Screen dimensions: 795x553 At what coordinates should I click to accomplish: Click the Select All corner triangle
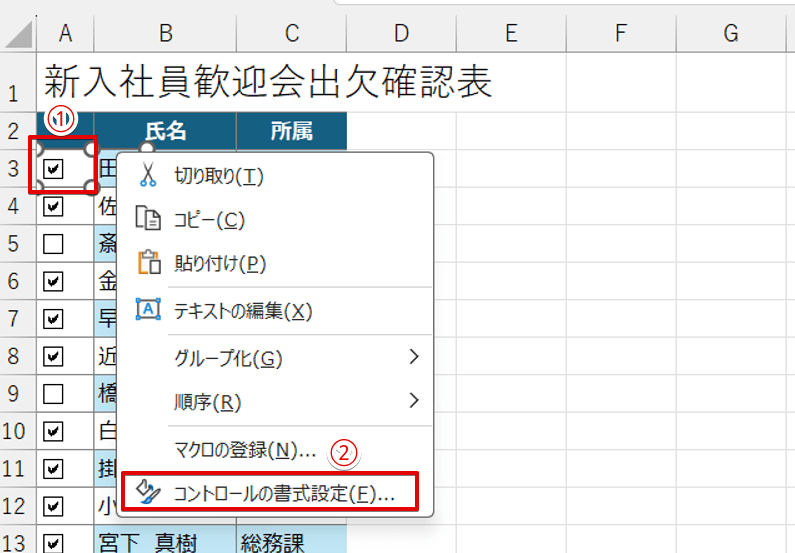[x=19, y=34]
